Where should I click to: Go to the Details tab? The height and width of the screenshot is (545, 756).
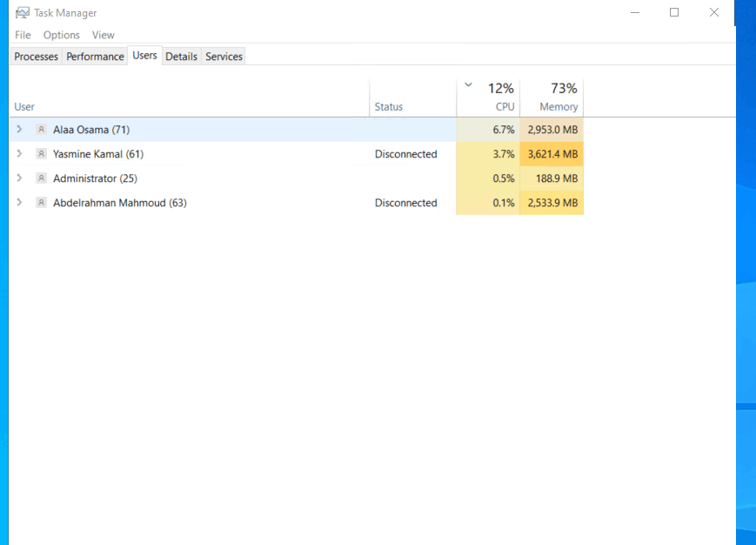tap(181, 57)
